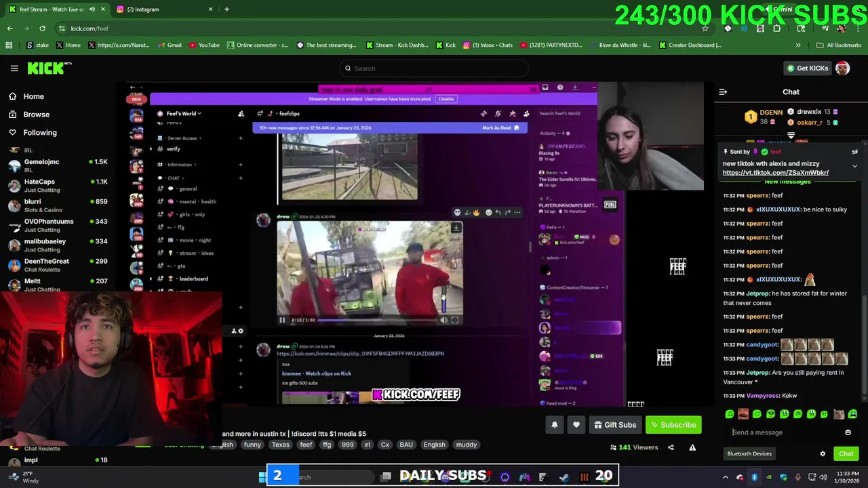Click the green Subscribe button
The height and width of the screenshot is (488, 868).
673,425
